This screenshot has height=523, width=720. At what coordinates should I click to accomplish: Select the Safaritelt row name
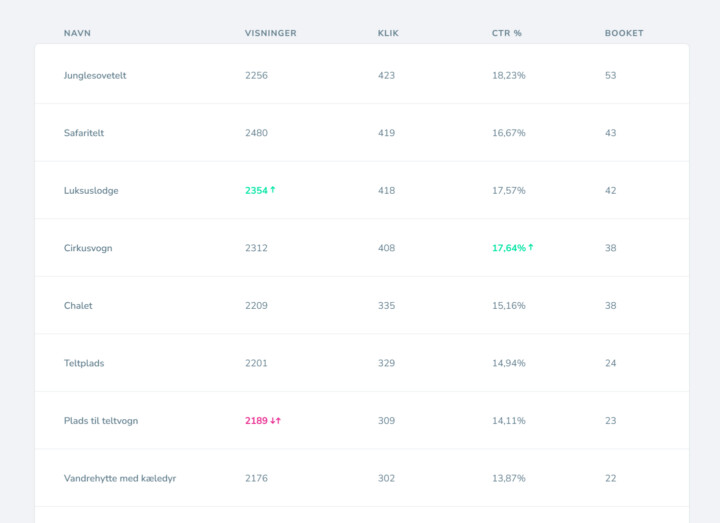(84, 133)
